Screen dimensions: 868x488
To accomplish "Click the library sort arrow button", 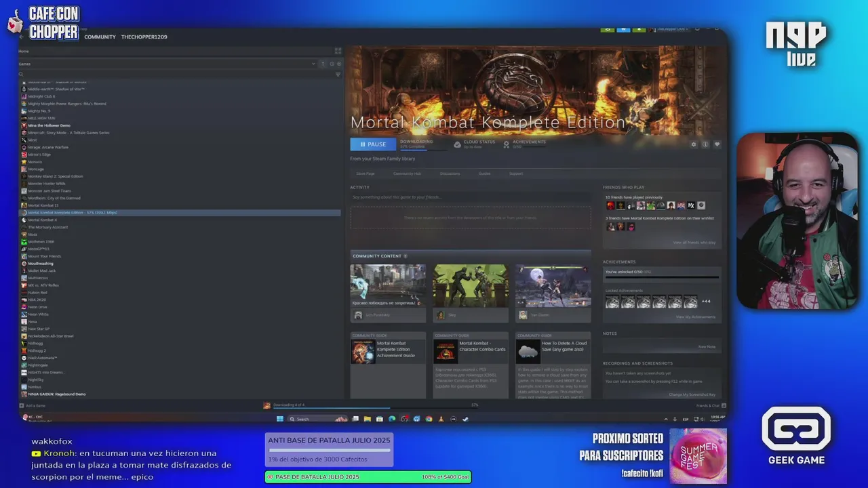I will [x=323, y=64].
